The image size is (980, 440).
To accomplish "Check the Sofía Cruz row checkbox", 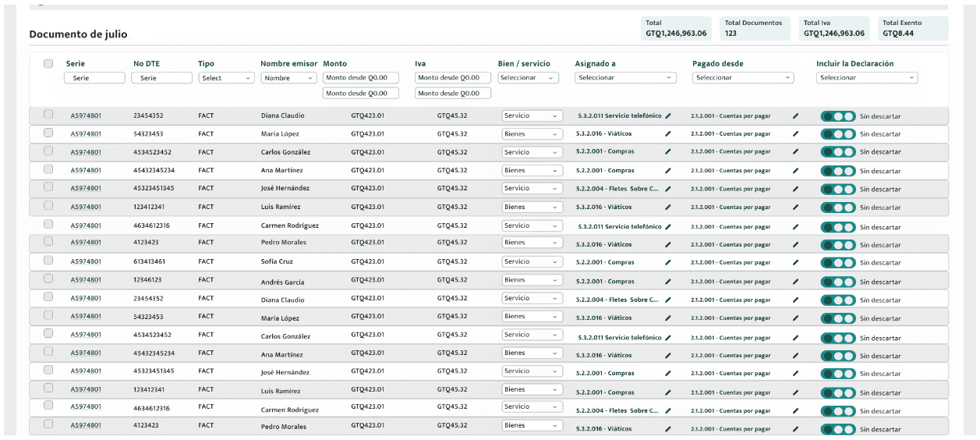I will click(x=48, y=261).
